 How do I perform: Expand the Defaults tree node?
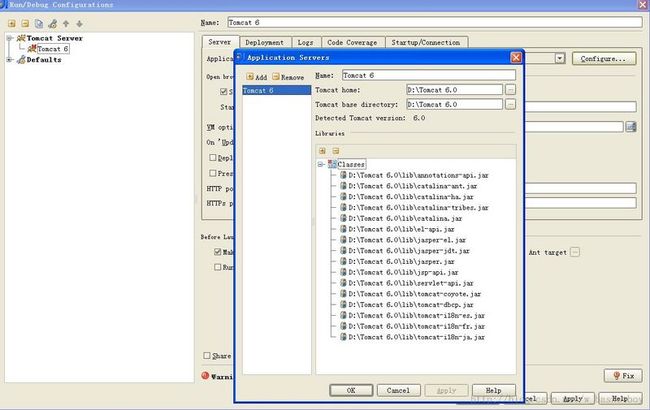tap(10, 60)
